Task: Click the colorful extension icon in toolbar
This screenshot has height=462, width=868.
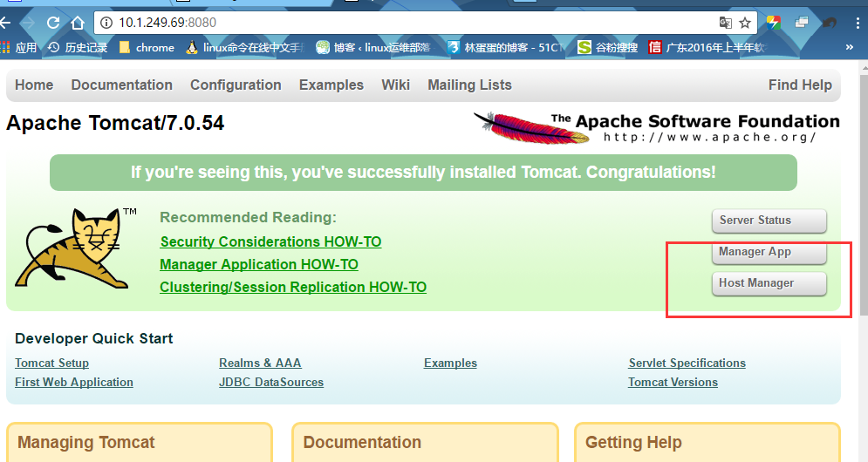Action: point(774,23)
